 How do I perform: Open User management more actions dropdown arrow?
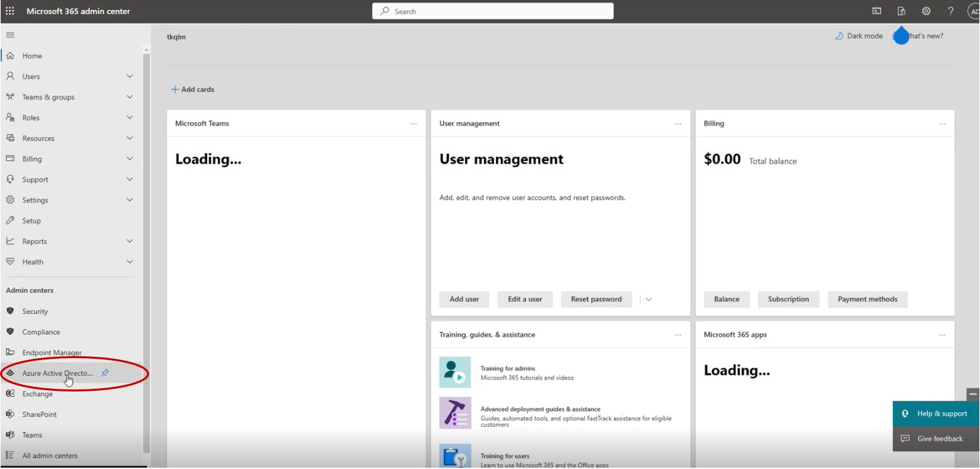648,299
